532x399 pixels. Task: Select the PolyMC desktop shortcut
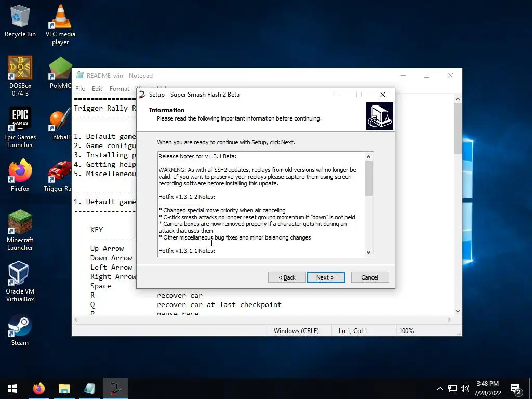tap(60, 73)
